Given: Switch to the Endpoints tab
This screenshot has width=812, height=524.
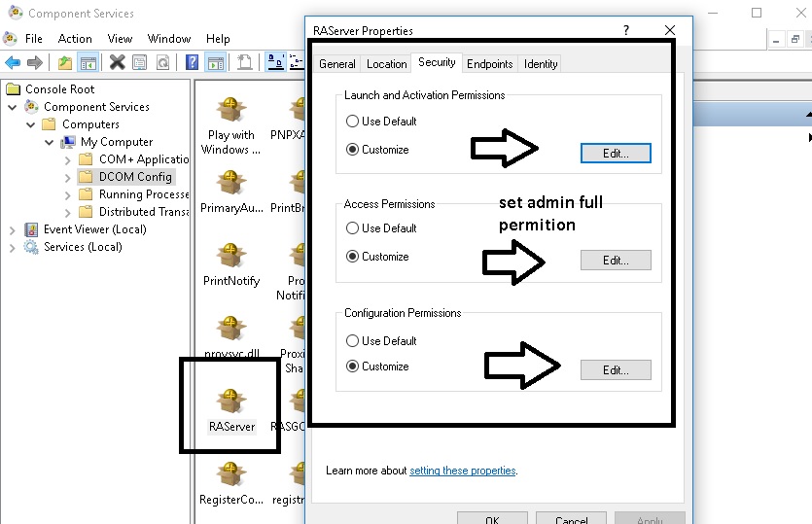Looking at the screenshot, I should pyautogui.click(x=489, y=64).
